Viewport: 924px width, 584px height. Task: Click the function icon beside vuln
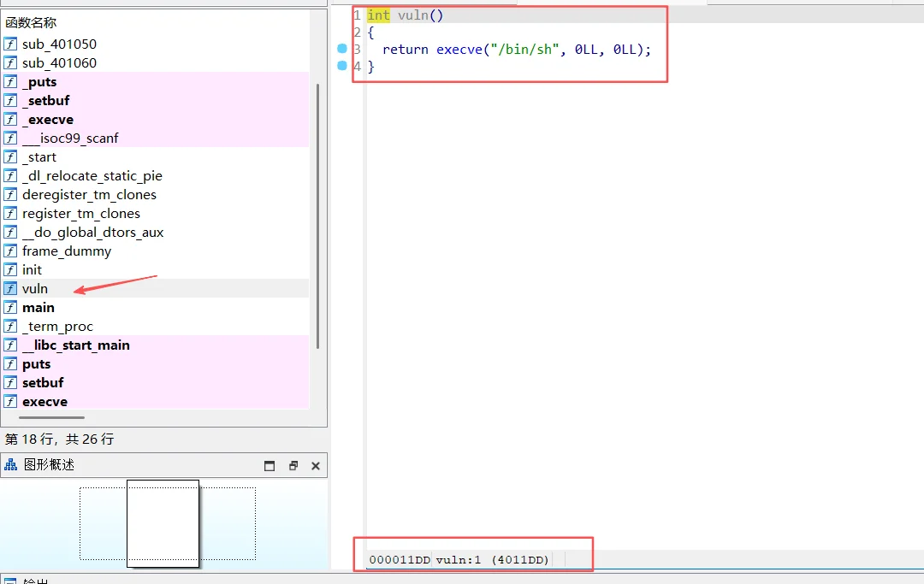(x=10, y=289)
